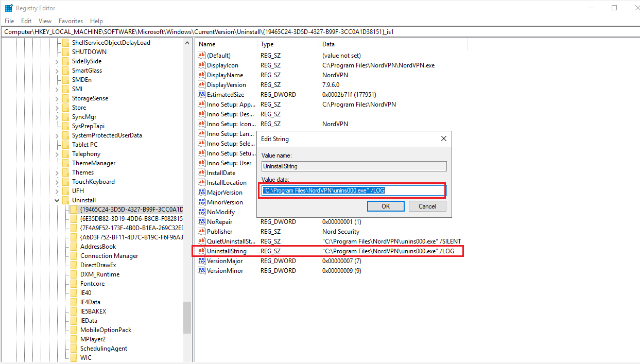The height and width of the screenshot is (364, 640).
Task: Open the View menu
Action: coord(45,21)
